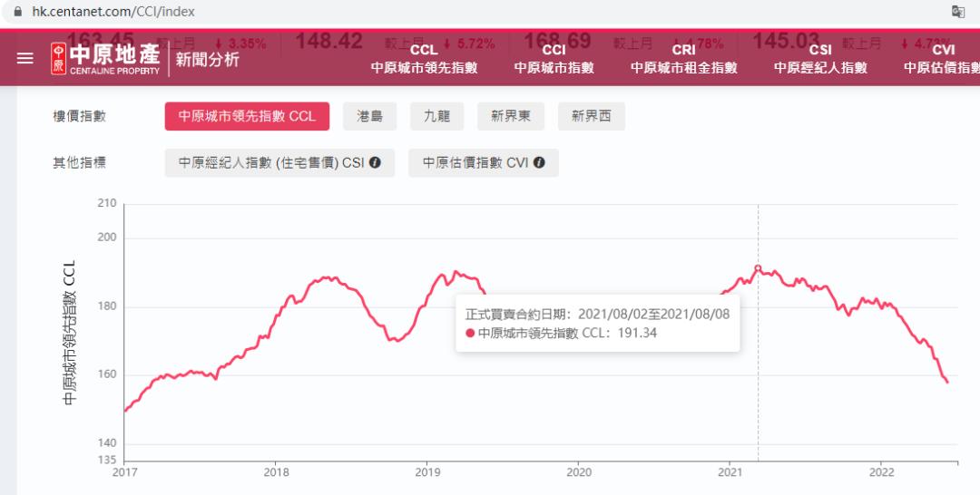Select the 九龍 region button
This screenshot has height=495, width=980.
(x=436, y=116)
